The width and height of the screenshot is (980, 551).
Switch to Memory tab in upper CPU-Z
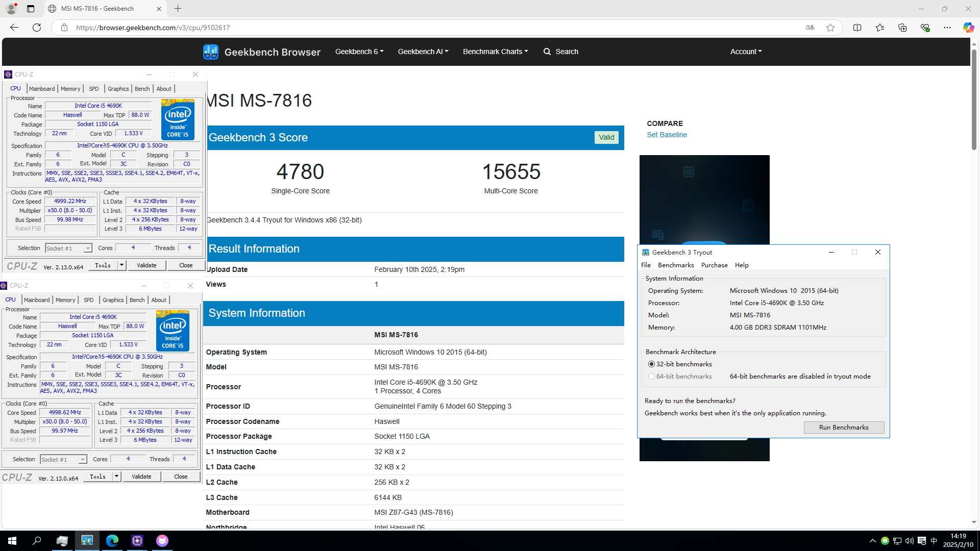tap(70, 89)
